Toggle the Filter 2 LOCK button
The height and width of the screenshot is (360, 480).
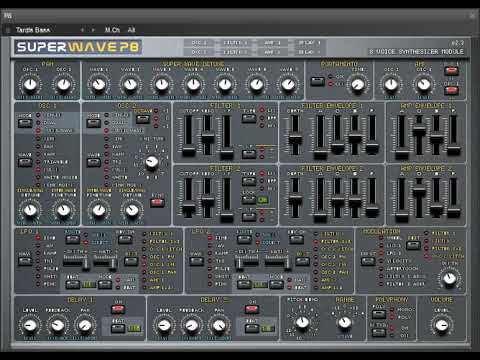pos(249,200)
